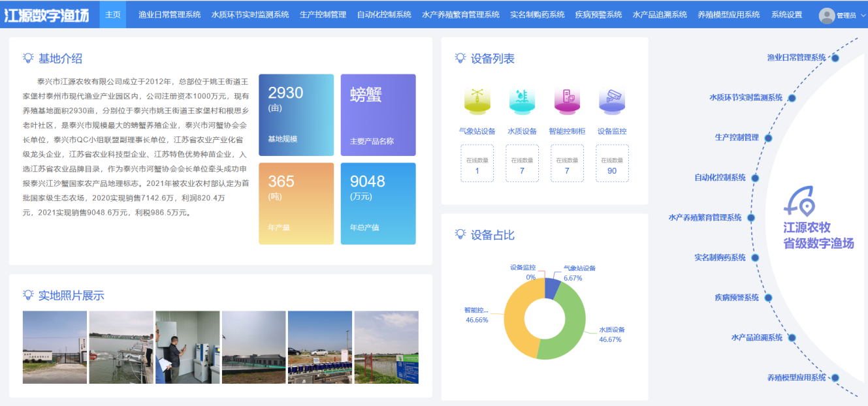Click the lightbulb icon beside 设备列表
The height and width of the screenshot is (406, 868).
pos(460,58)
